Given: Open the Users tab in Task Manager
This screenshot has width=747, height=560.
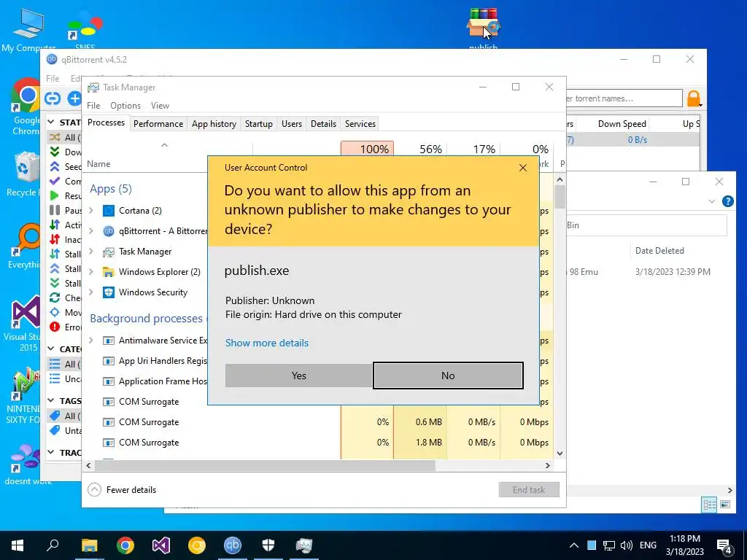Looking at the screenshot, I should (x=292, y=124).
